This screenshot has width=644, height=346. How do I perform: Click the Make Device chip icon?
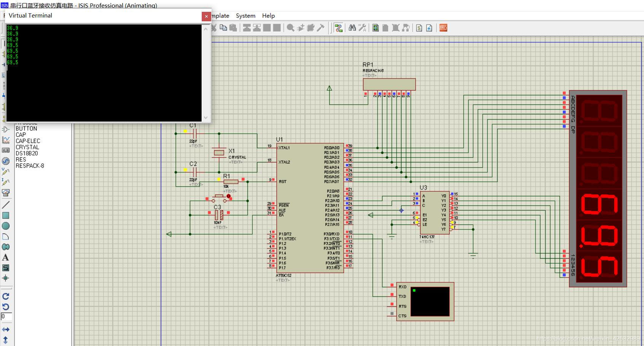311,28
